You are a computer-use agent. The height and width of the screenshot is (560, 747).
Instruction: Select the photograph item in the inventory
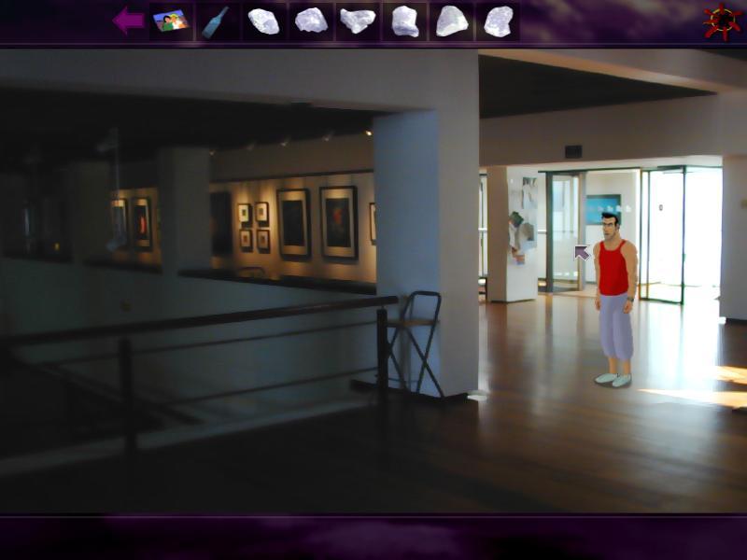pos(171,21)
